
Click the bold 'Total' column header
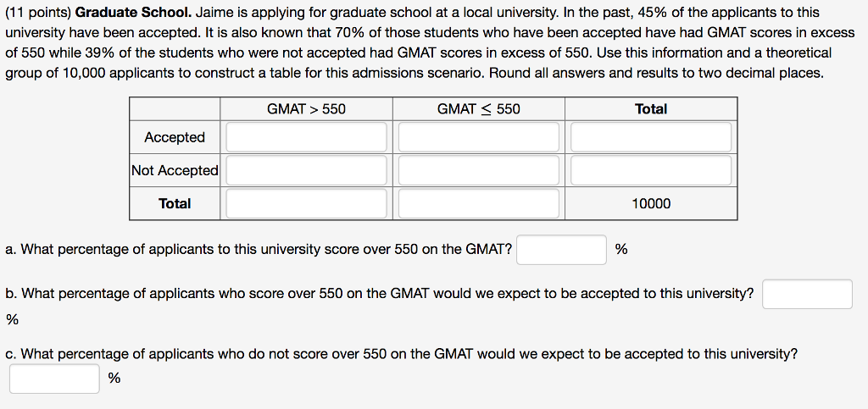(651, 109)
